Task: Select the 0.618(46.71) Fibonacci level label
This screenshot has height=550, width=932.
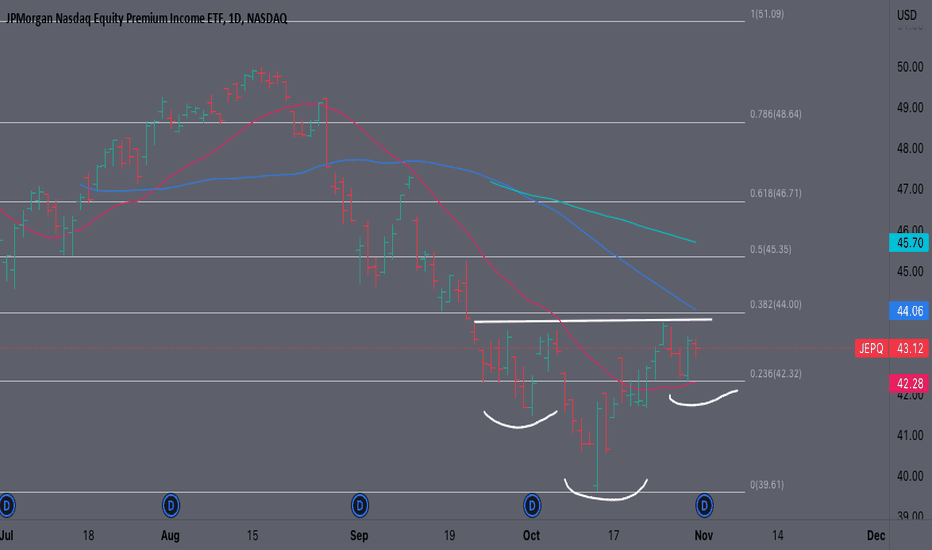Action: [x=776, y=193]
